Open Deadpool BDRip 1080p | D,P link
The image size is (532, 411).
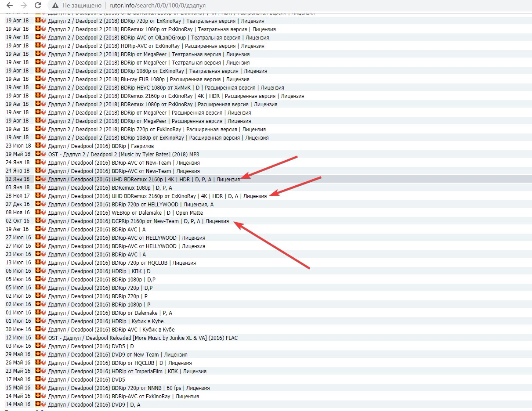coord(102,279)
